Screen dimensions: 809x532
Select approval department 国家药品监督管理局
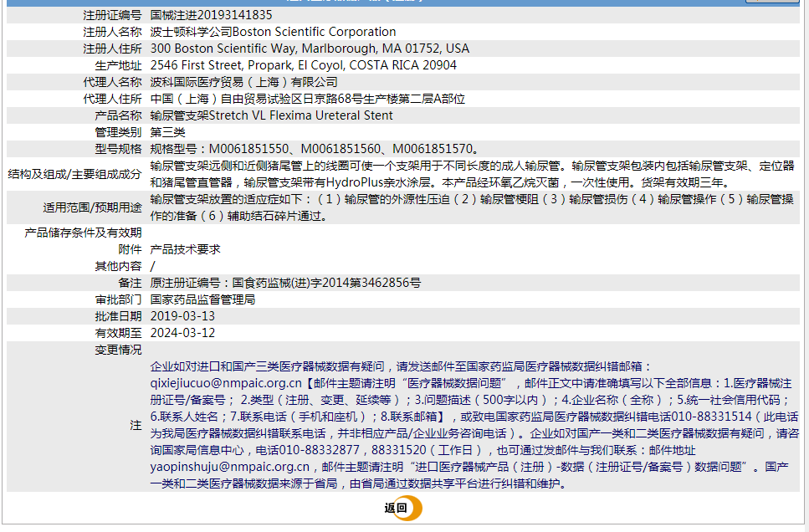tap(202, 299)
